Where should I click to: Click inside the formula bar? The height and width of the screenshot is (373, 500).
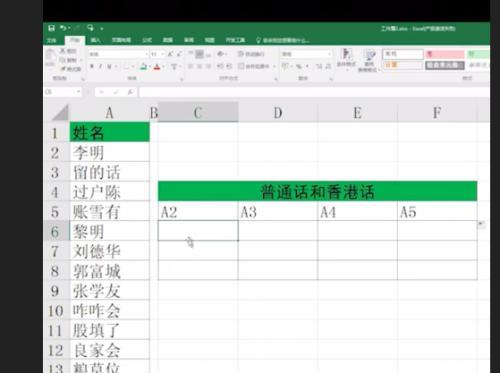pyautogui.click(x=313, y=92)
